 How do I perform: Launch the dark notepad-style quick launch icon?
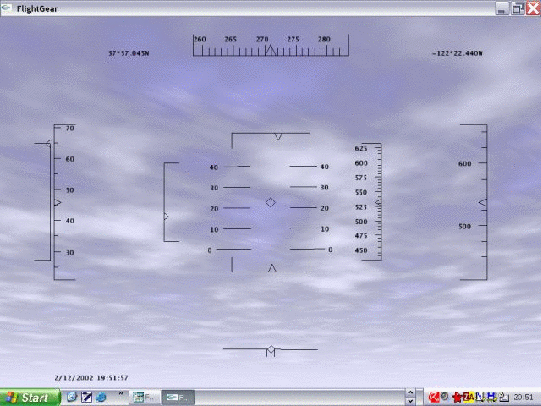pyautogui.click(x=86, y=397)
